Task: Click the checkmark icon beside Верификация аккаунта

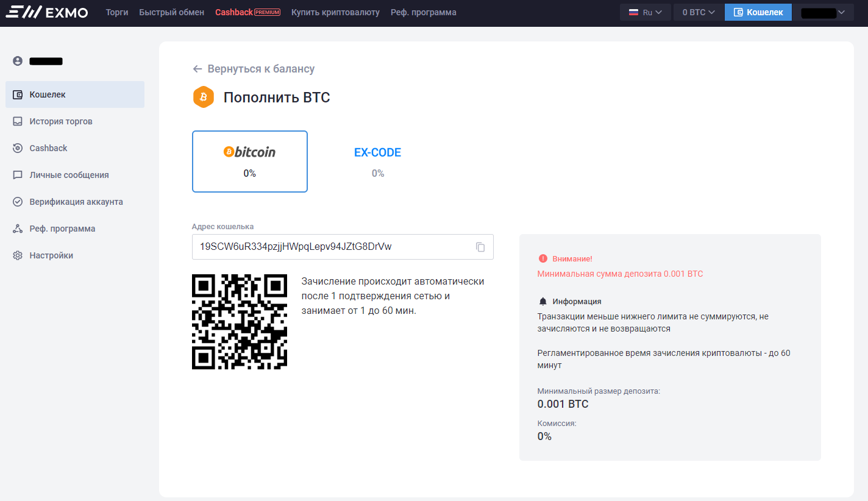Action: 18,202
